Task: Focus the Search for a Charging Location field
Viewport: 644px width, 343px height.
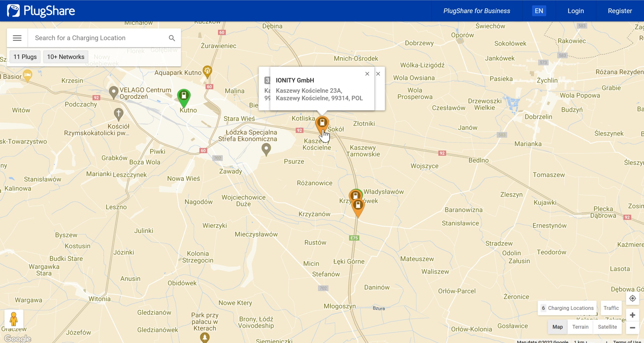Action: pyautogui.click(x=98, y=38)
